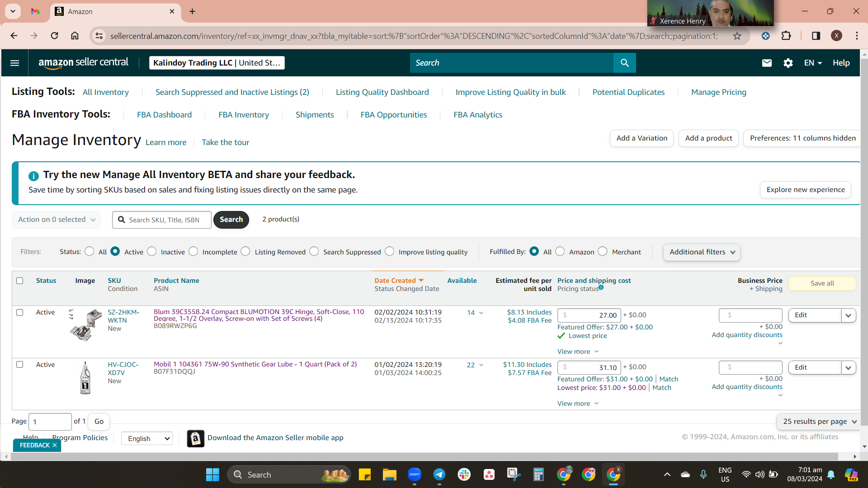The height and width of the screenshot is (488, 868).
Task: Click the magnifier search button in header
Action: point(624,63)
